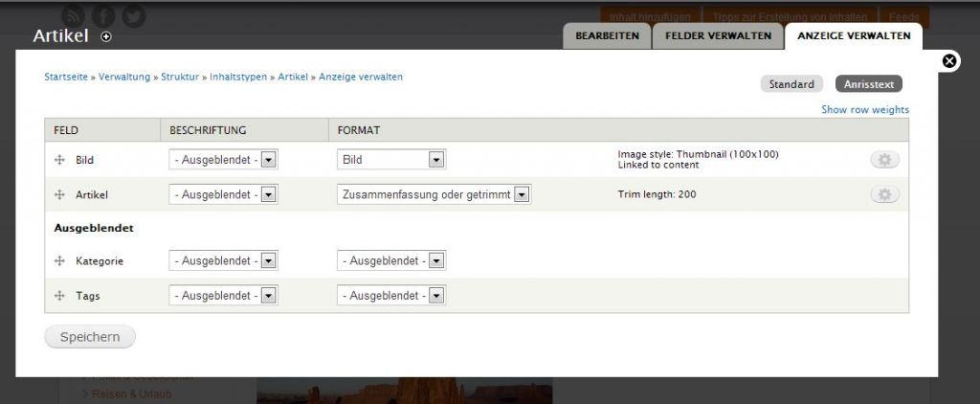This screenshot has width=980, height=404.
Task: Open format settings gear for Artikel
Action: pyautogui.click(x=884, y=194)
